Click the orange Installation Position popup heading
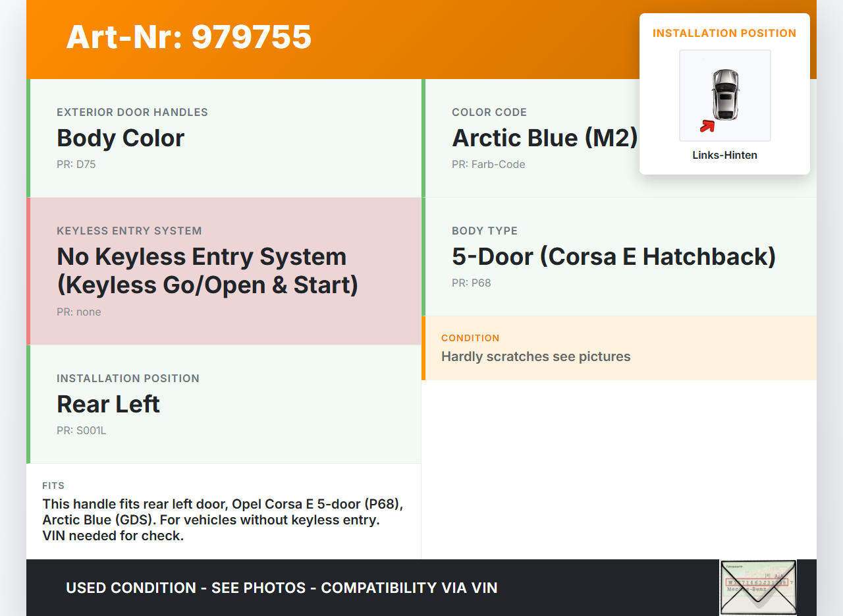 click(x=724, y=33)
